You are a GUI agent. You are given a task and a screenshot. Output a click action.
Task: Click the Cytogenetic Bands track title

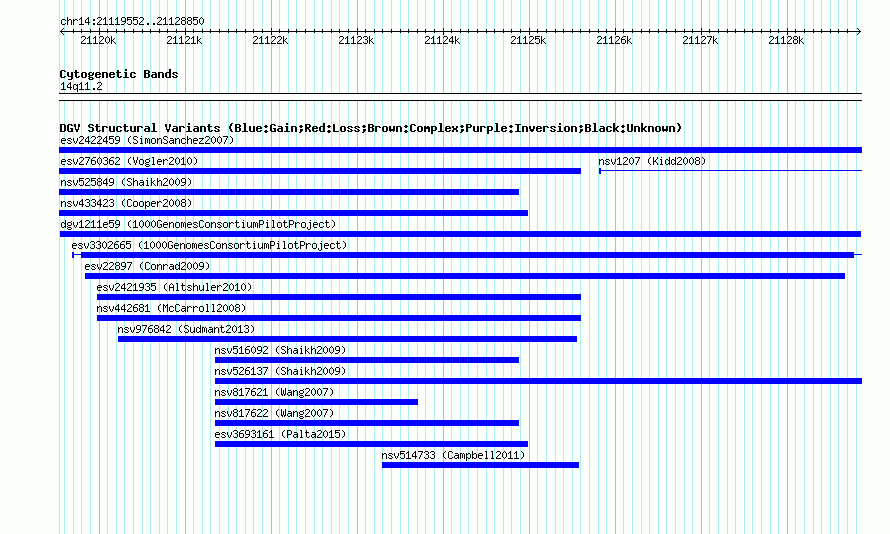(119, 74)
